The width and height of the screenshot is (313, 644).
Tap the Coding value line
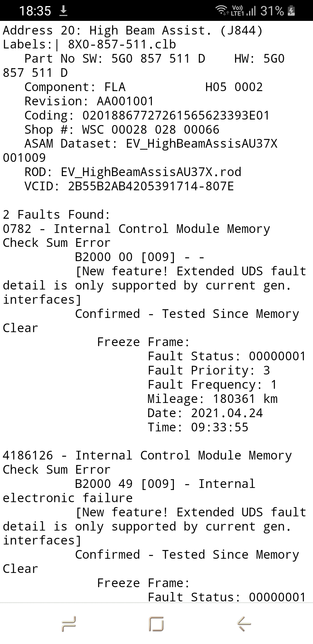tap(147, 115)
